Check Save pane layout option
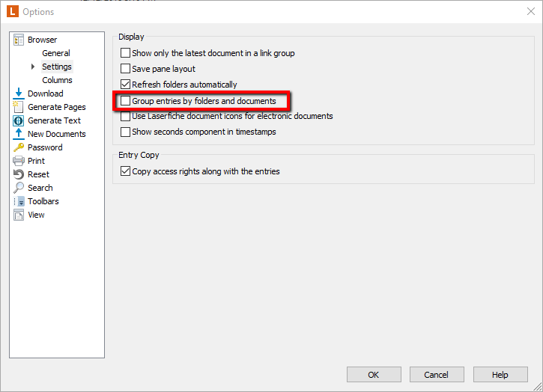 (x=125, y=69)
